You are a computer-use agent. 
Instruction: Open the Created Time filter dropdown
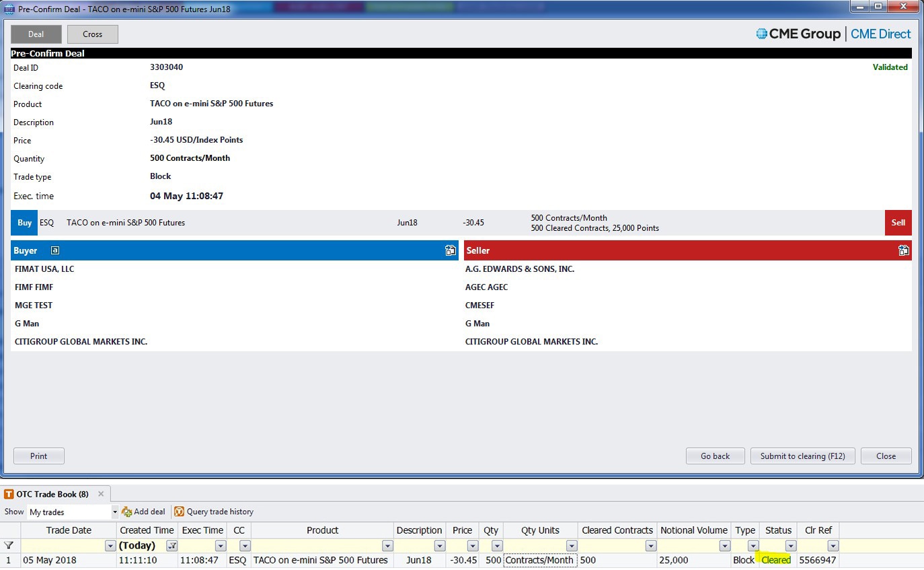[x=172, y=546]
